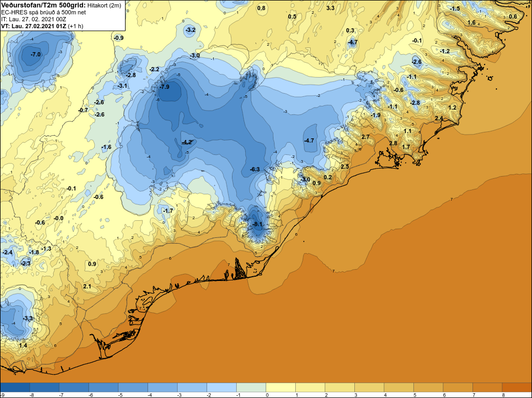532x398 pixels.
Task: Click the legend tick label '-8'
Action: pos(31,395)
